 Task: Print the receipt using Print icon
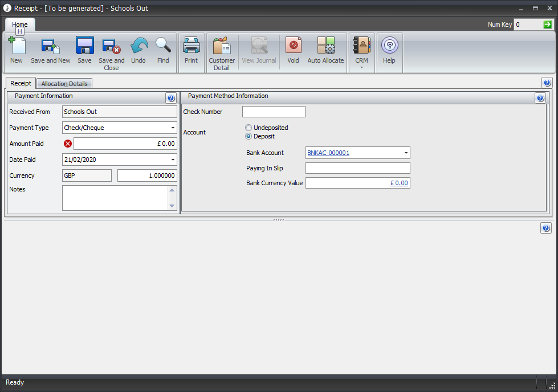pos(191,47)
